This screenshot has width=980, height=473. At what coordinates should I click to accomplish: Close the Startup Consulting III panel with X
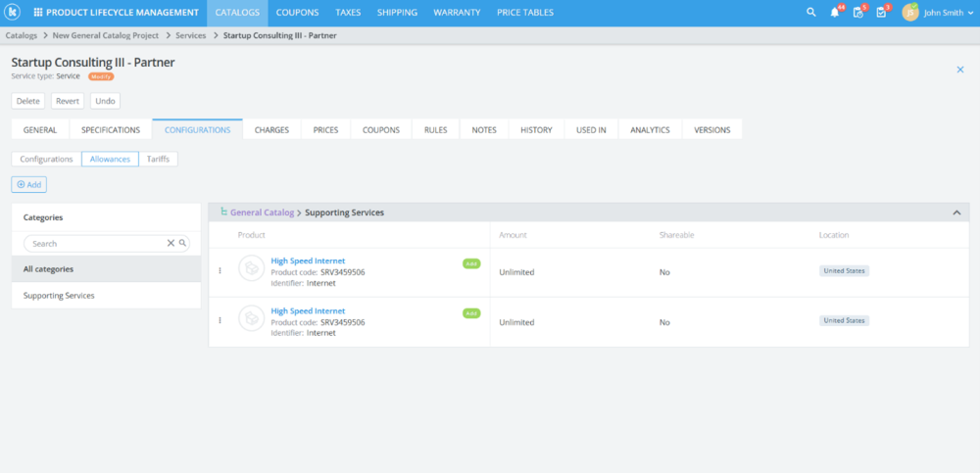[960, 70]
